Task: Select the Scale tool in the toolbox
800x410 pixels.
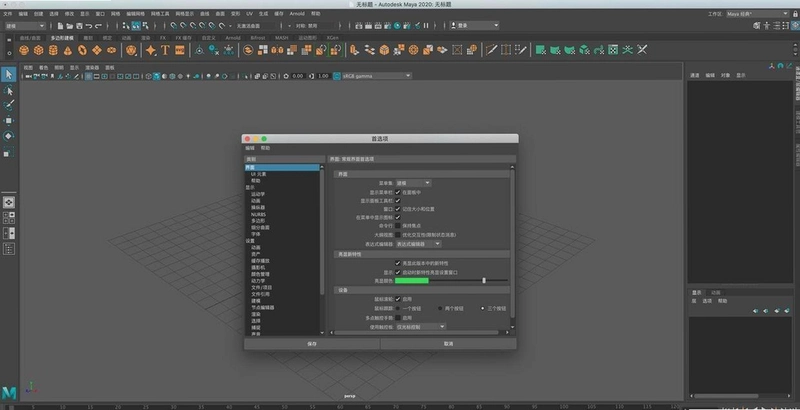Action: click(x=9, y=151)
